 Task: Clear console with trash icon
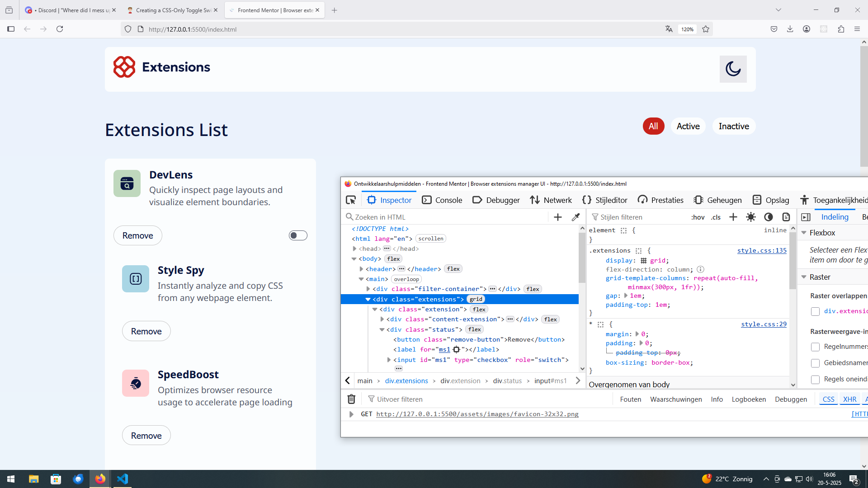[351, 399]
